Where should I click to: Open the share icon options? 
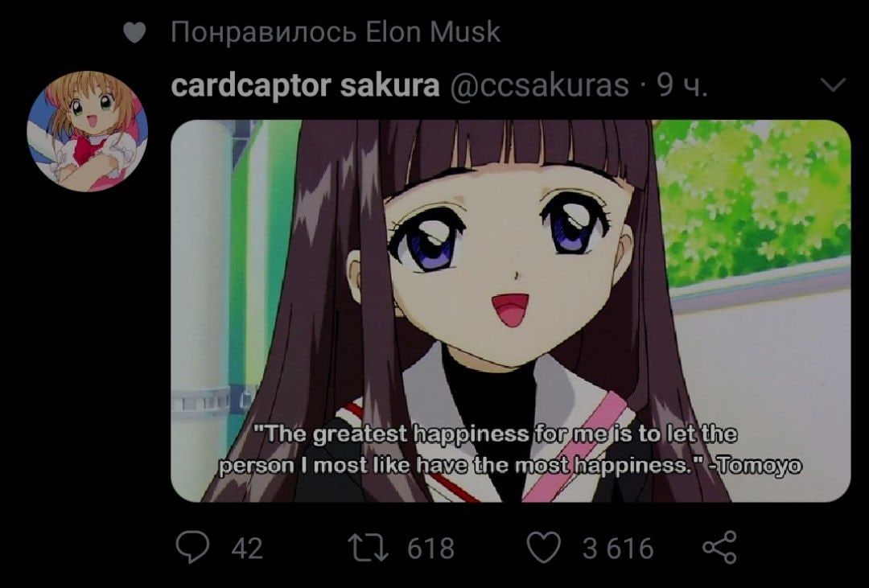click(719, 547)
